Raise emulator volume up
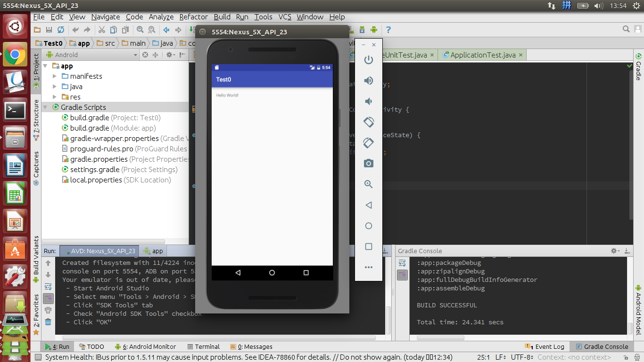Viewport: 644px width, 362px height. tap(369, 81)
